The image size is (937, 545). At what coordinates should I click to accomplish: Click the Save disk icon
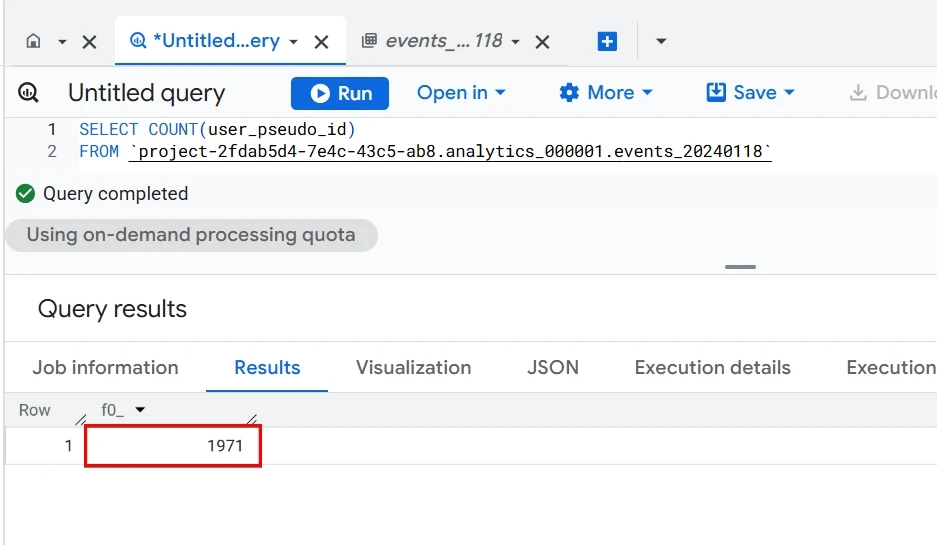(x=716, y=93)
